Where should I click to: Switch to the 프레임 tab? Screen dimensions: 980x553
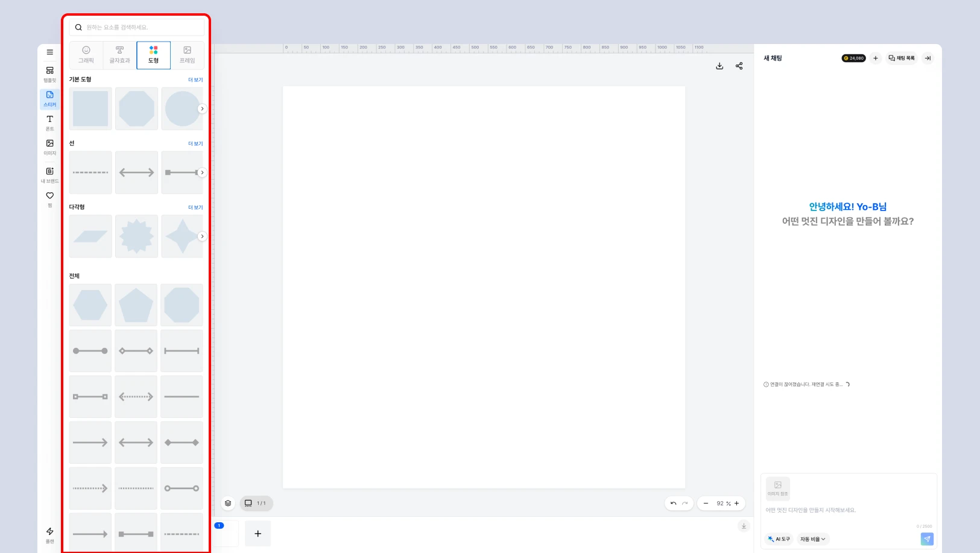188,55
